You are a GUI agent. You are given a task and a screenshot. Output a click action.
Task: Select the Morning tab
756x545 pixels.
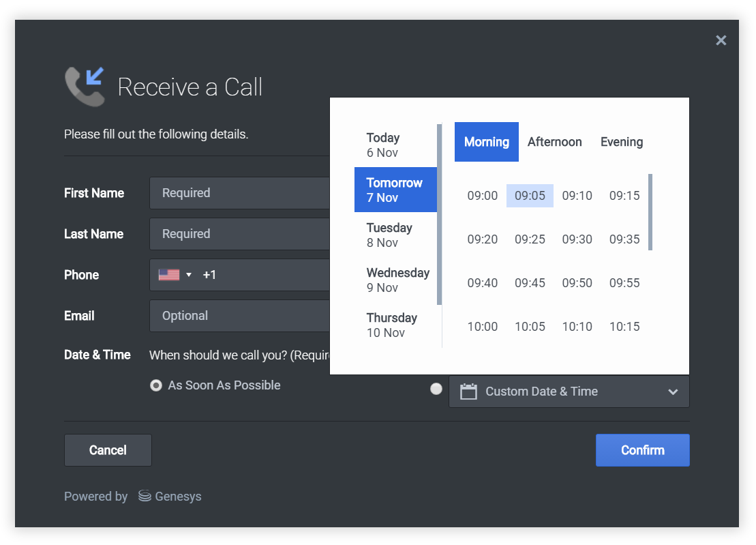486,142
